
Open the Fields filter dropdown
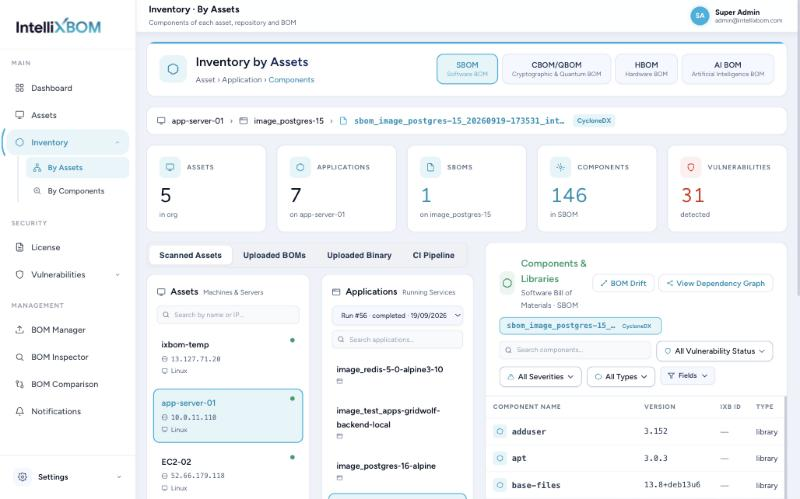688,376
